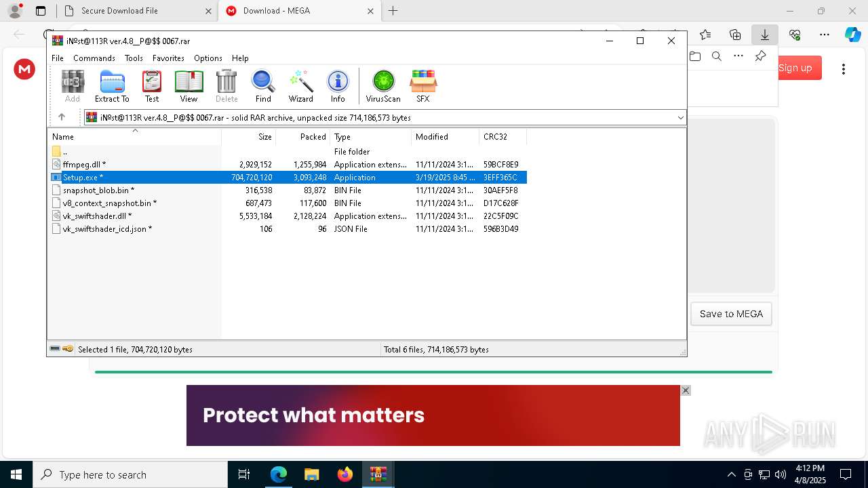868x488 pixels.
Task: Sort by the Packed column header
Action: [x=303, y=137]
